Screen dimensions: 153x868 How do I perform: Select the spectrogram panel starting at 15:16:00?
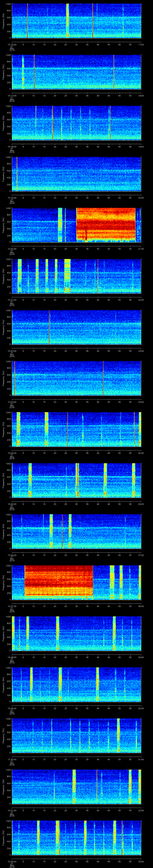77,21
